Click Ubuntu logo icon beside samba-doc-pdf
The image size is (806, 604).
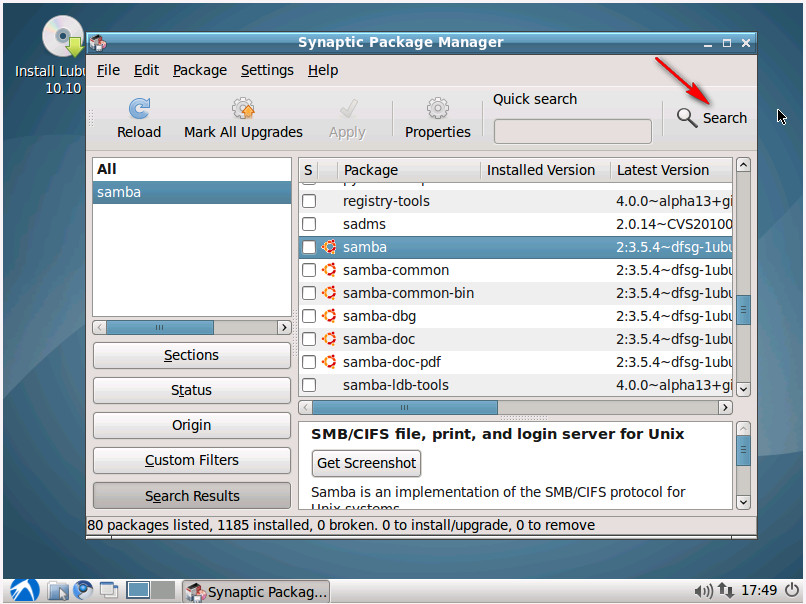coord(329,362)
